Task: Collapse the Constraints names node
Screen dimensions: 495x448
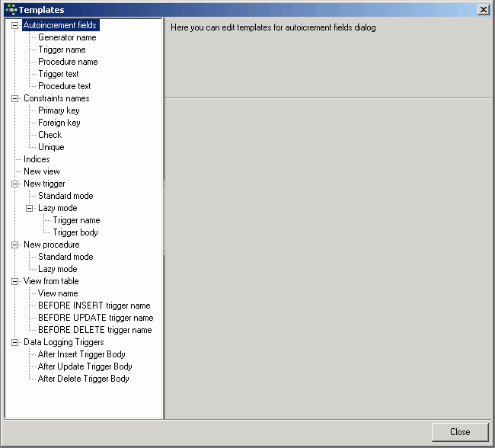Action: click(x=14, y=98)
